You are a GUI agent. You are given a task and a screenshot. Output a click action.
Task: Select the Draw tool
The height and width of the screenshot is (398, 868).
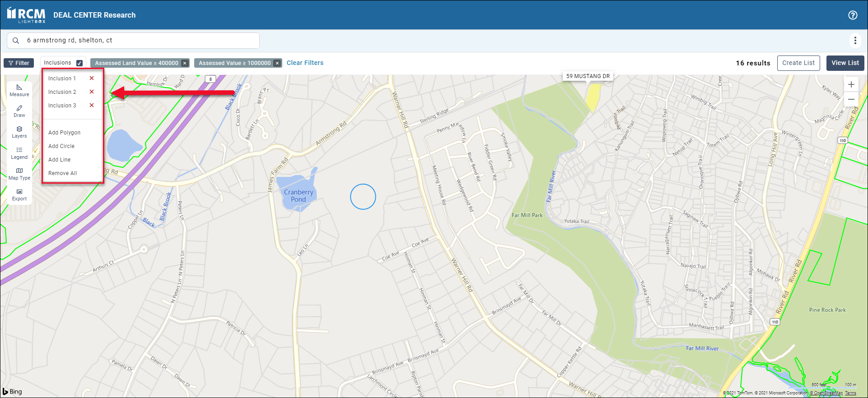19,111
